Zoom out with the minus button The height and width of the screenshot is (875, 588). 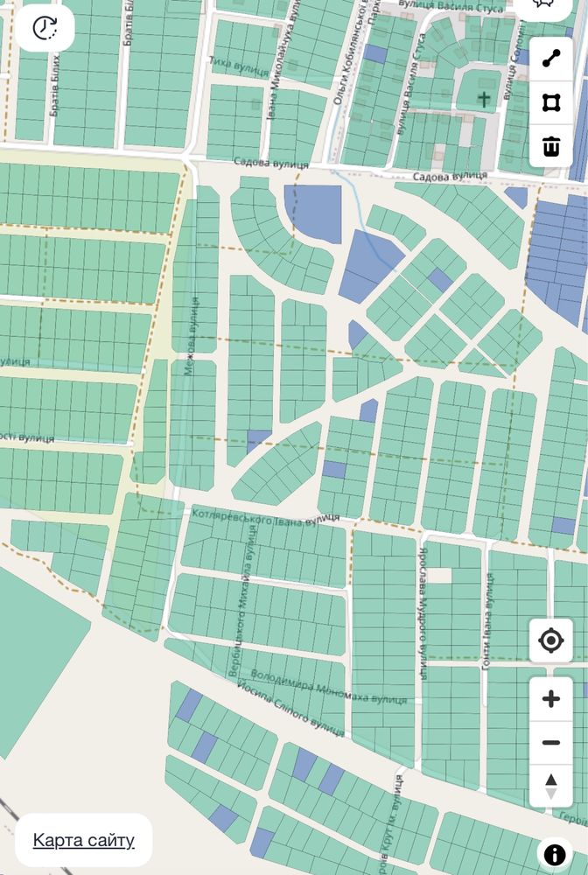(551, 742)
